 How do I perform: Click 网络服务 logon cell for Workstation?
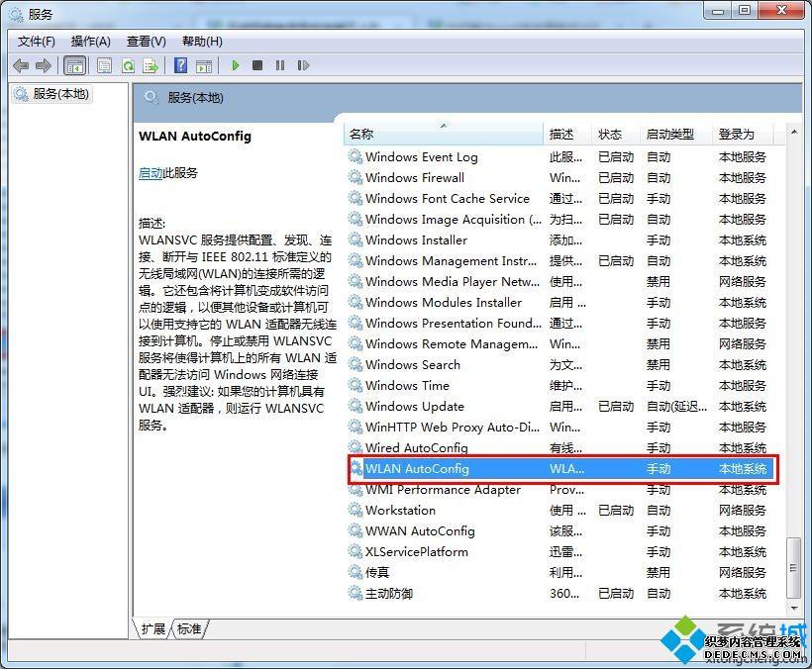[x=742, y=510]
